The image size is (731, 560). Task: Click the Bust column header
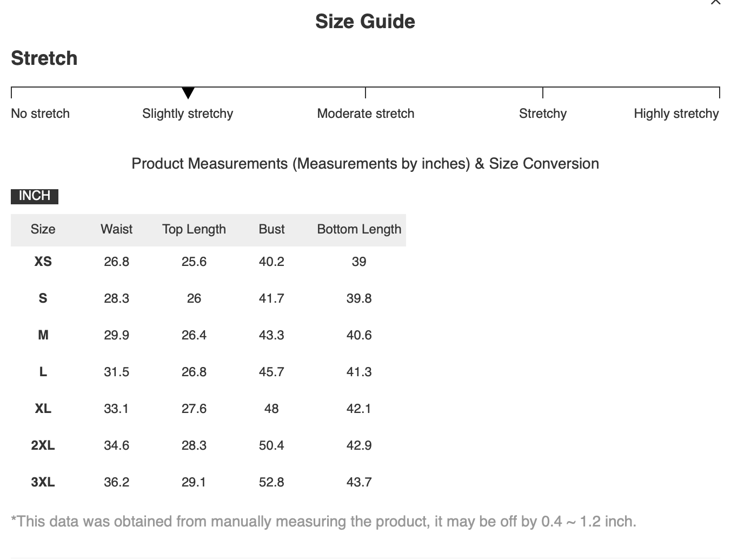coord(271,229)
